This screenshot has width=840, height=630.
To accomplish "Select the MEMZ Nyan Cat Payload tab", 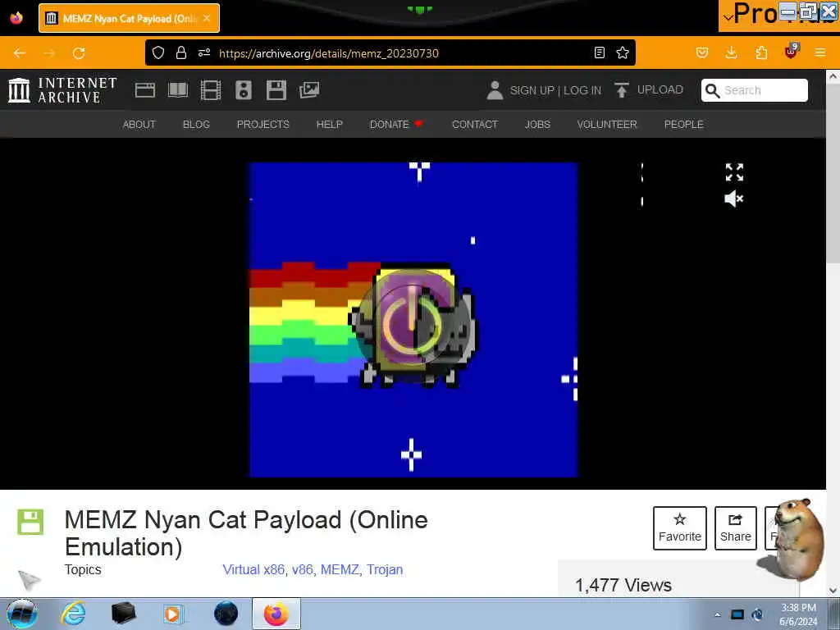I will click(129, 18).
